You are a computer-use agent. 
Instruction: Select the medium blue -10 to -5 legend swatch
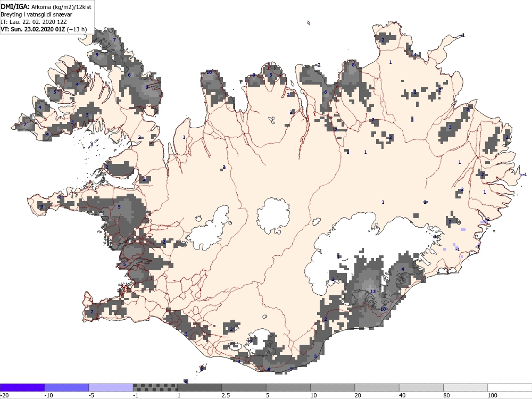[x=66, y=387]
